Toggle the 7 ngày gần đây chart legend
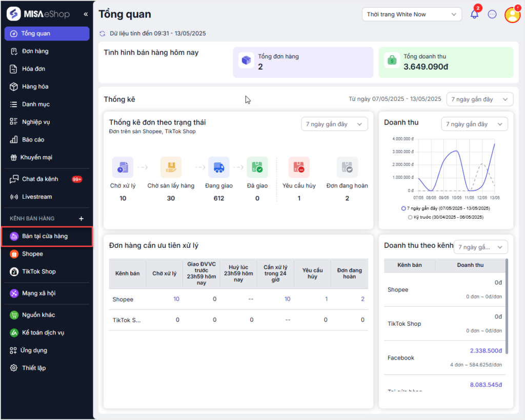The image size is (525, 420). [x=445, y=208]
